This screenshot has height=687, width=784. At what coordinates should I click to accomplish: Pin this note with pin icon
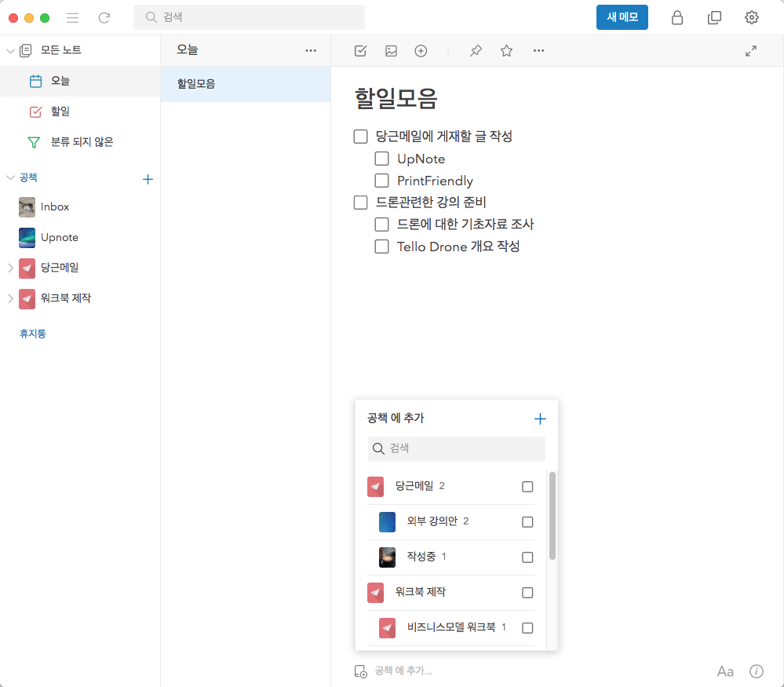pyautogui.click(x=476, y=50)
